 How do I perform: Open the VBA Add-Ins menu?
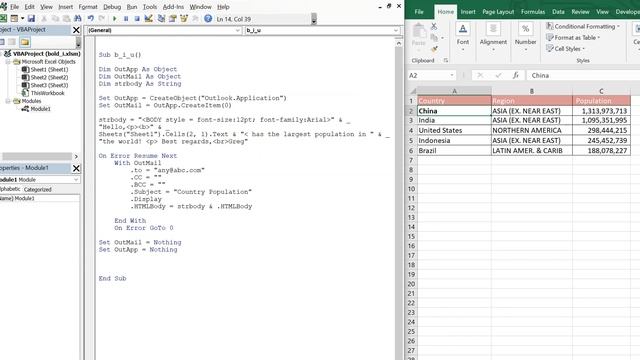173,7
